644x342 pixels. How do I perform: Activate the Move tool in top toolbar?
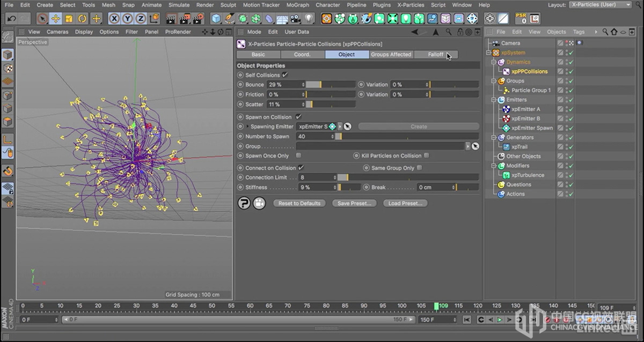(x=56, y=19)
